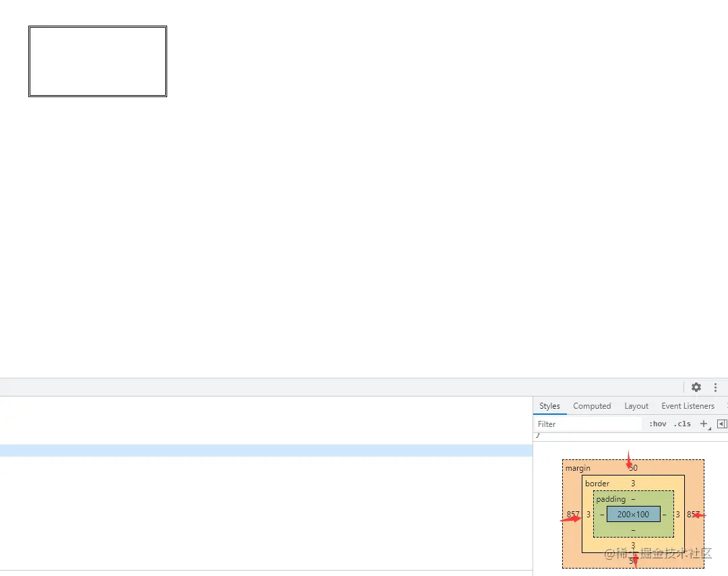Add a new style rule
The image size is (728, 576).
[x=704, y=424]
